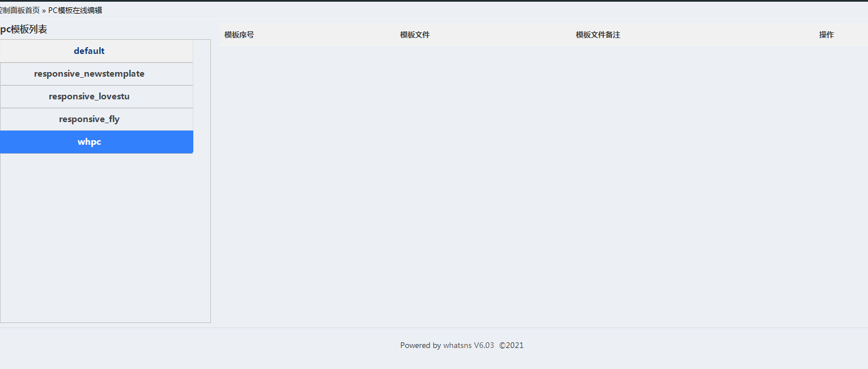Click the » breadcrumb separator
Viewport: 868px width, 369px height.
(x=44, y=10)
